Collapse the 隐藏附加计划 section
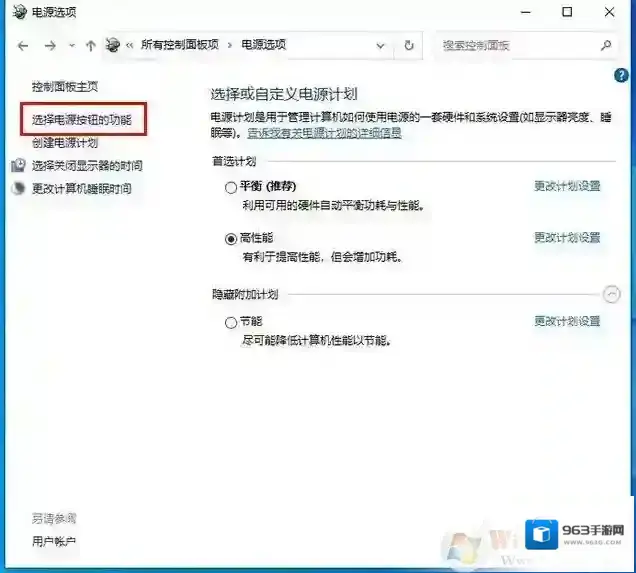636x573 pixels. (x=611, y=294)
